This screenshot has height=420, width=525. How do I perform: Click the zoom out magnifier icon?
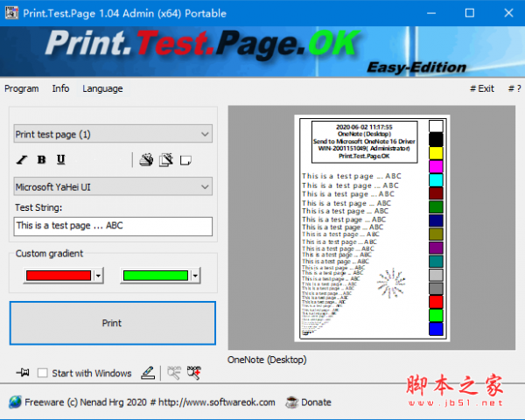pyautogui.click(x=174, y=373)
